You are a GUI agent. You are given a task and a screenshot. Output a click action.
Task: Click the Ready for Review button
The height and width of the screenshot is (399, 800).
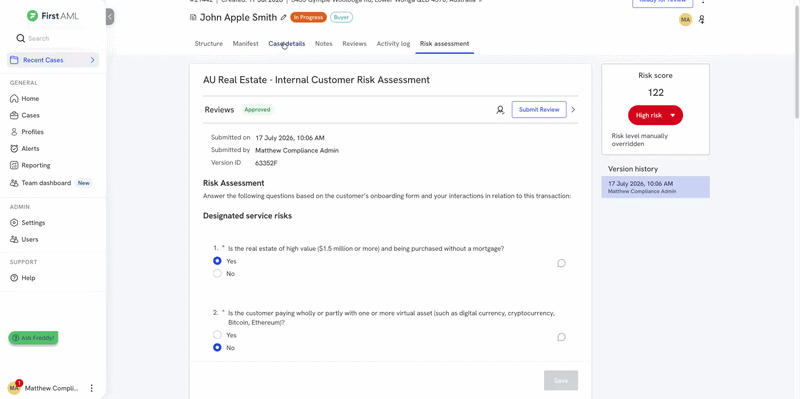click(662, 3)
